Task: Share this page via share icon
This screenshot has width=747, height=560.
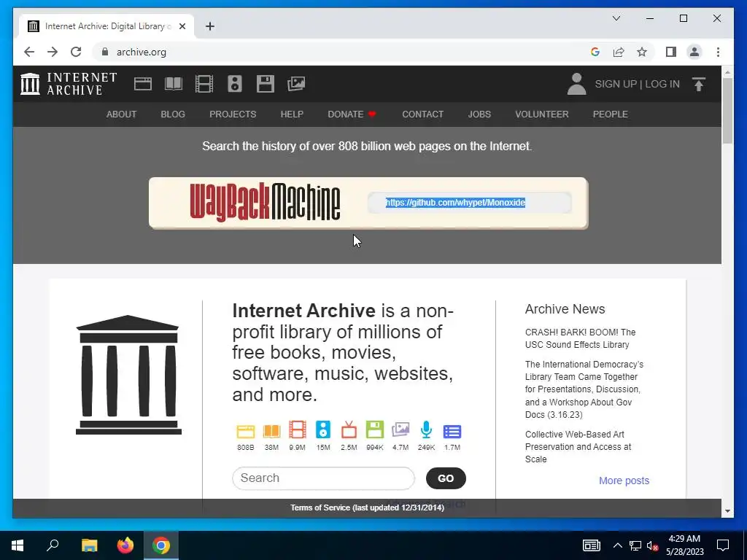Action: point(619,52)
